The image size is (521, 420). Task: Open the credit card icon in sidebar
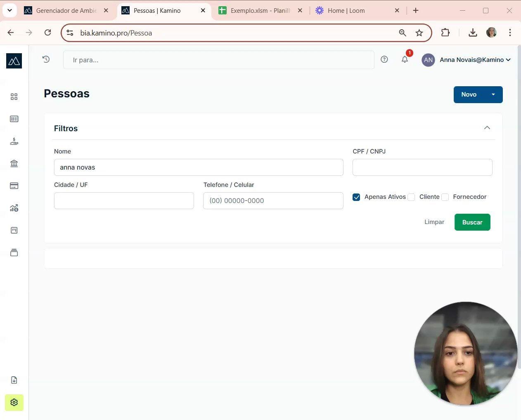tap(14, 186)
